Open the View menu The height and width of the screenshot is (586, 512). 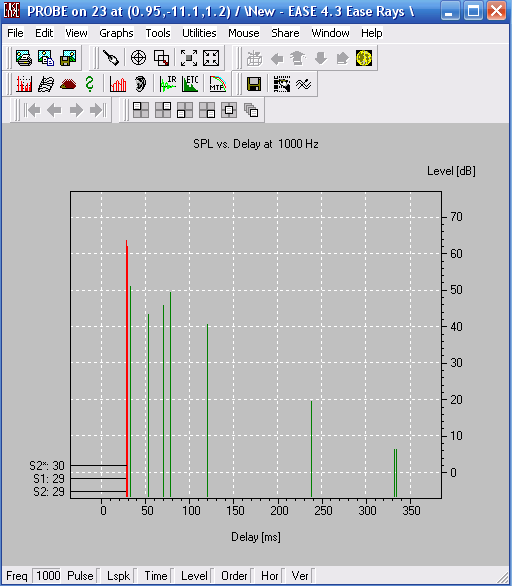click(76, 33)
